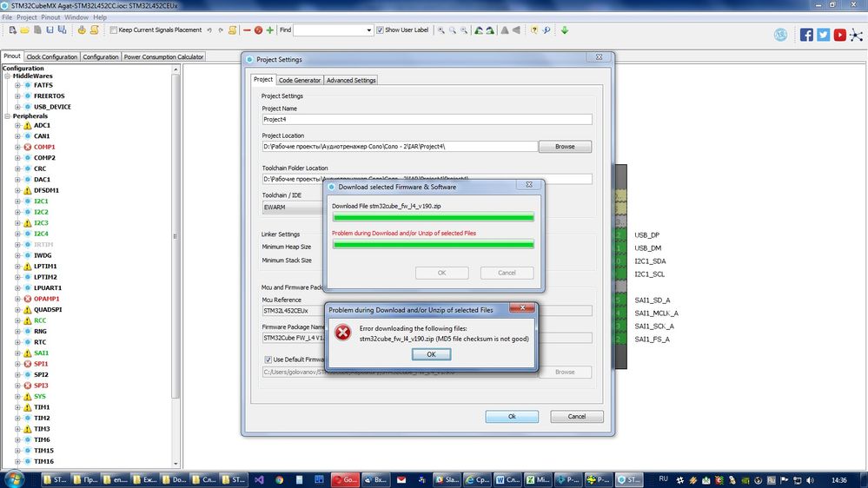This screenshot has height=488, width=868.
Task: Click the zoom in magnifier icon
Action: pyautogui.click(x=441, y=30)
